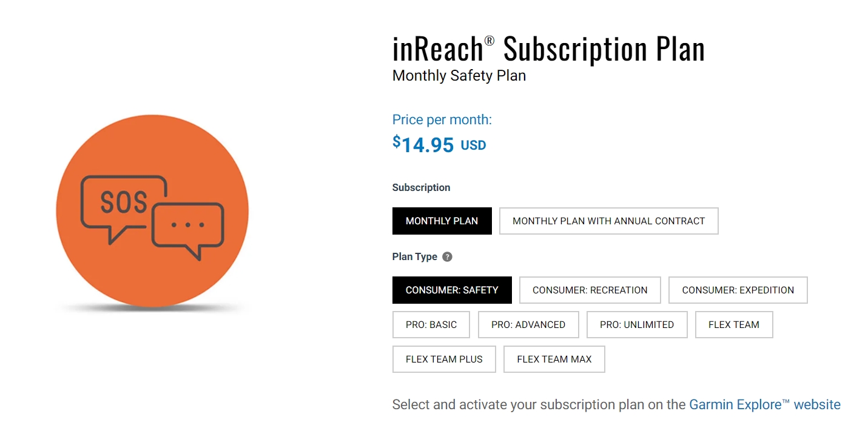Click the inReach Subscription Plan heading
Image resolution: width=868 pixels, height=428 pixels.
[548, 49]
